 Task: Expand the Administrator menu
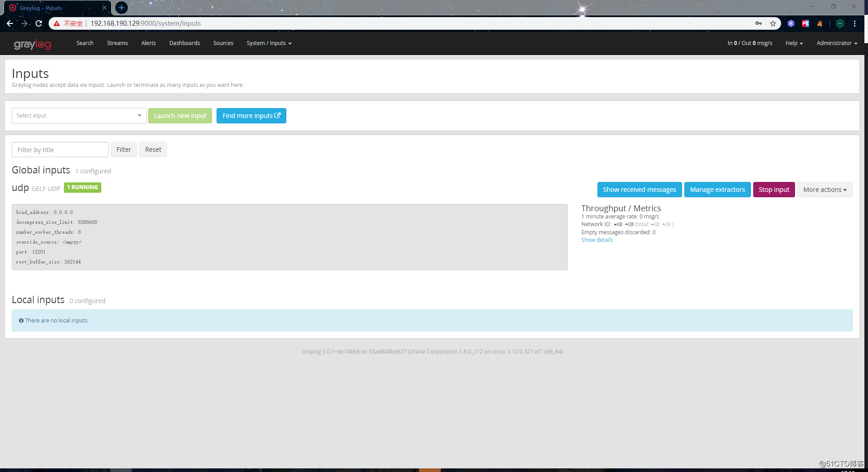pos(837,43)
